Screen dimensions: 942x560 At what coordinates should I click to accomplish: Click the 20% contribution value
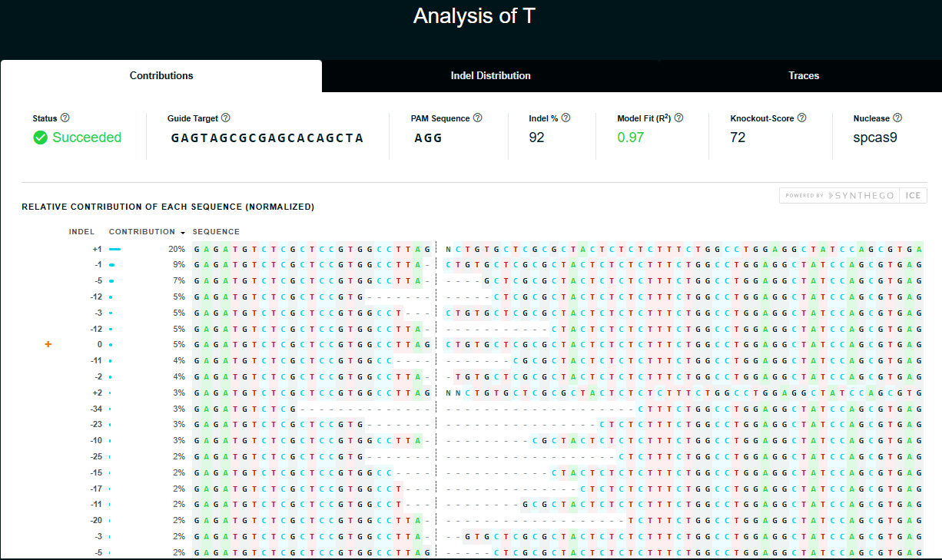(179, 248)
